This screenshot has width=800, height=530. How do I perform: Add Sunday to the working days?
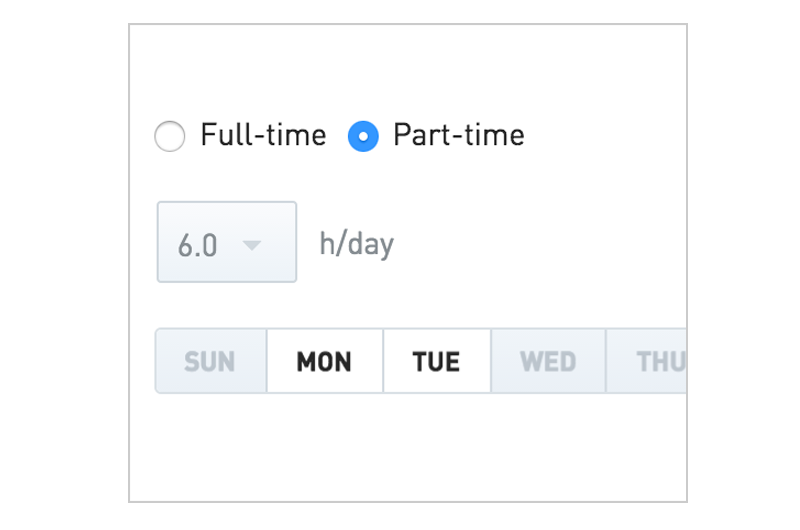[x=210, y=361]
